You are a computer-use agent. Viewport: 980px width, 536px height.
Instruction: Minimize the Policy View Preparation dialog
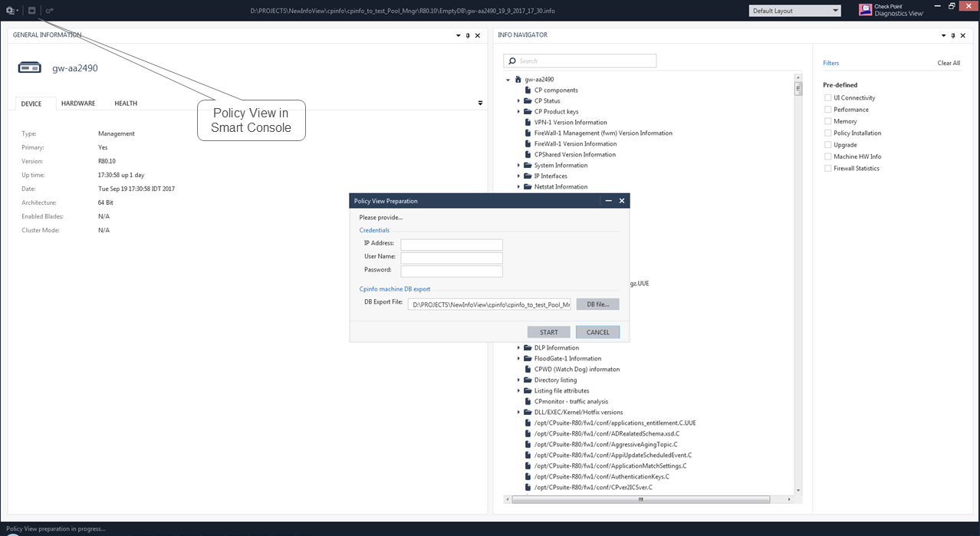click(608, 201)
